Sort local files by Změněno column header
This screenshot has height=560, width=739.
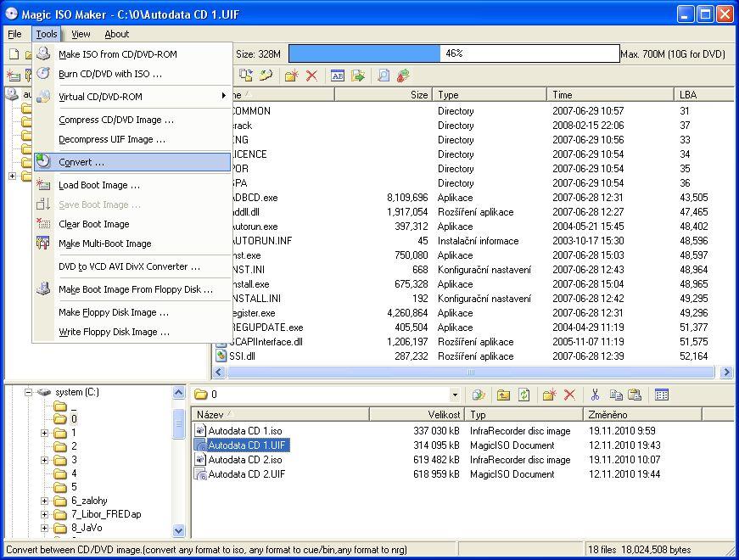(x=642, y=415)
